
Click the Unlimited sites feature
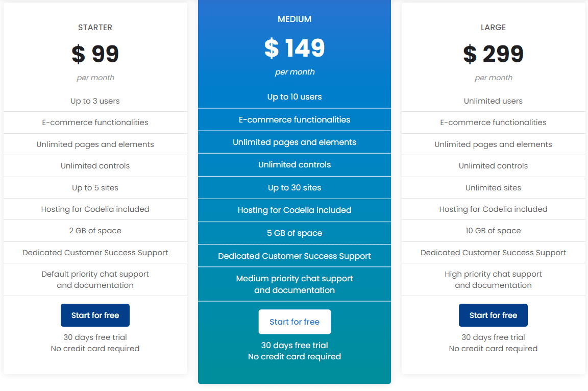[493, 188]
